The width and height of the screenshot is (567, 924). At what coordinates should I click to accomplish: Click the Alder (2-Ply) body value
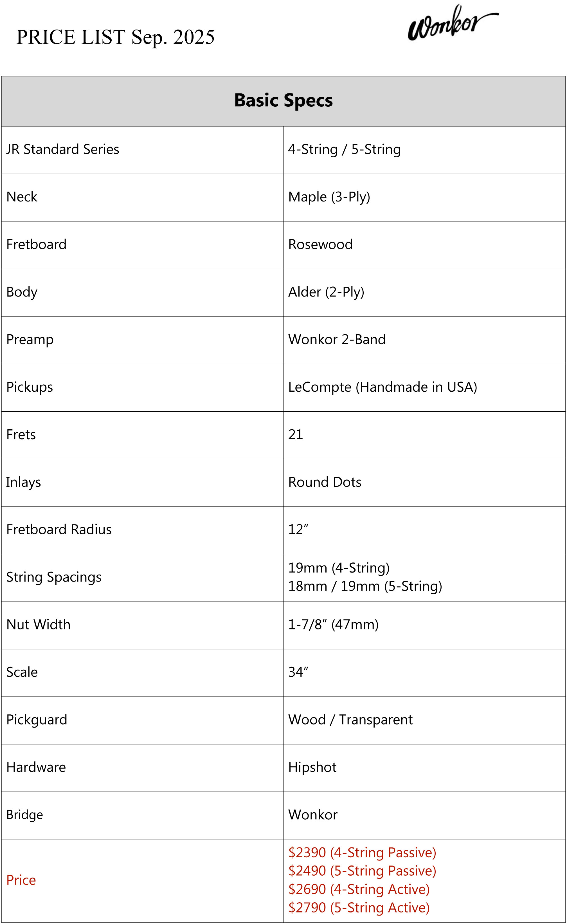[326, 292]
